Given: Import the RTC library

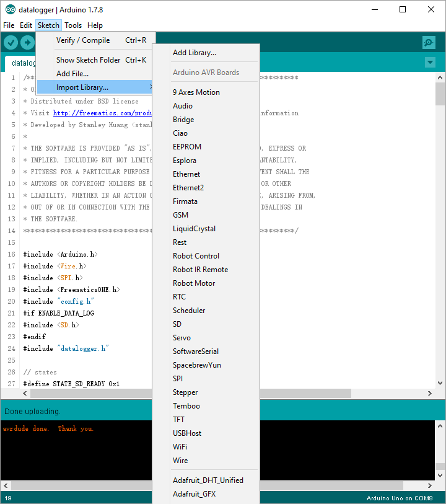Looking at the screenshot, I should [x=206, y=297].
